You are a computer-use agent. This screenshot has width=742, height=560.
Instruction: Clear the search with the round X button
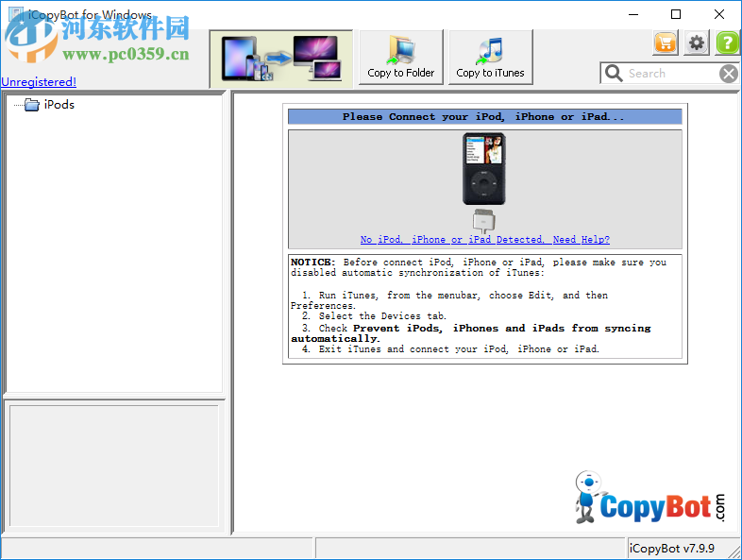pyautogui.click(x=729, y=74)
